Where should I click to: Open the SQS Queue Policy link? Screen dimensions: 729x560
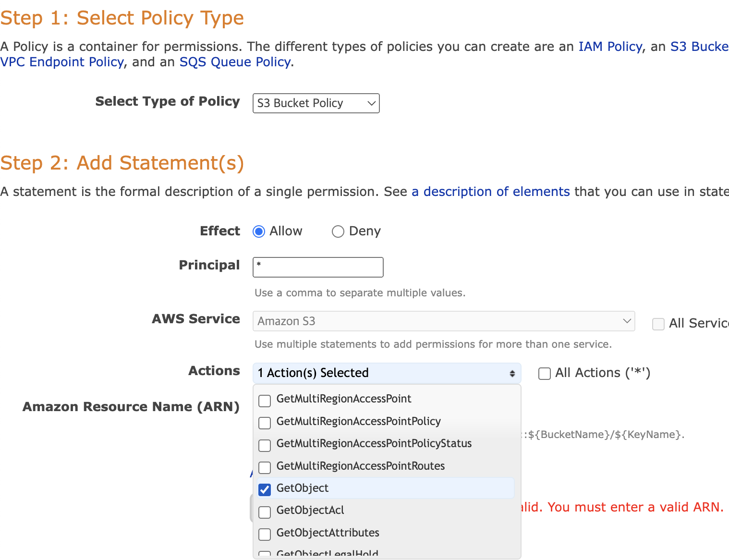pyautogui.click(x=235, y=62)
